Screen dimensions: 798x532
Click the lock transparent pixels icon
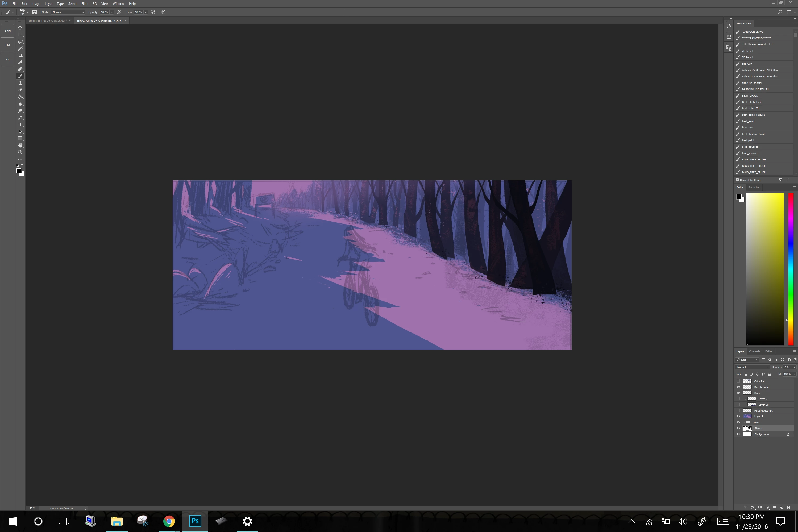pos(746,374)
